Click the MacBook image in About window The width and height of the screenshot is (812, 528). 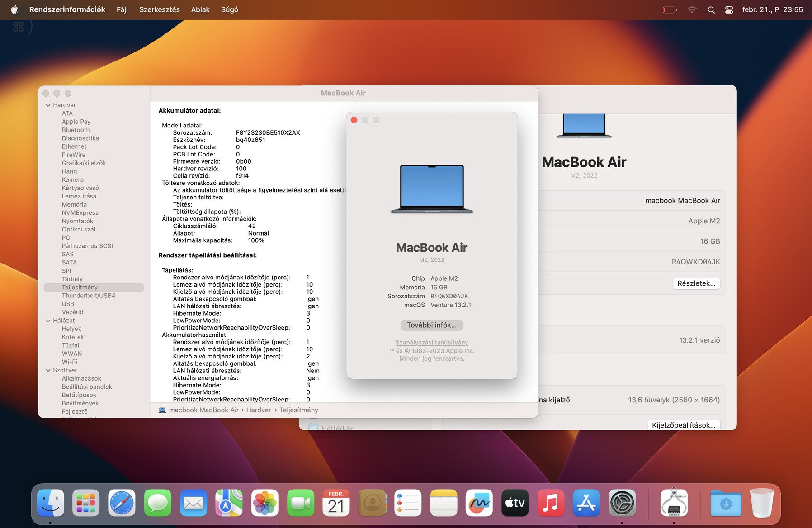[432, 189]
